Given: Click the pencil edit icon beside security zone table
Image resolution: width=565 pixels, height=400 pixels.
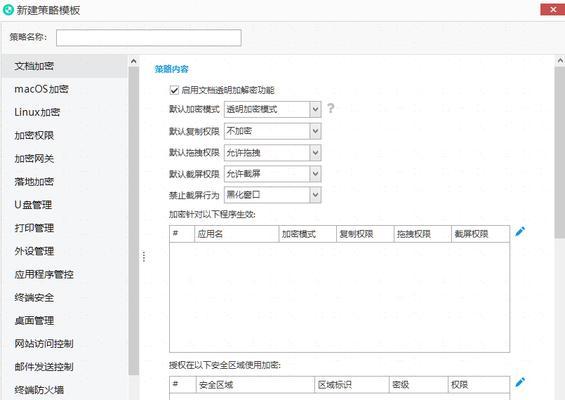Looking at the screenshot, I should 520,382.
